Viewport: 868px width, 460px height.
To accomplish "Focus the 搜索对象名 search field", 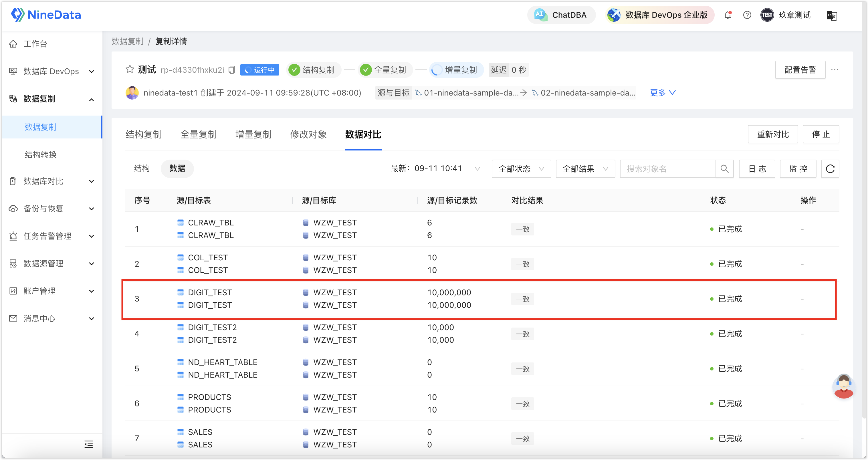I will tap(668, 169).
